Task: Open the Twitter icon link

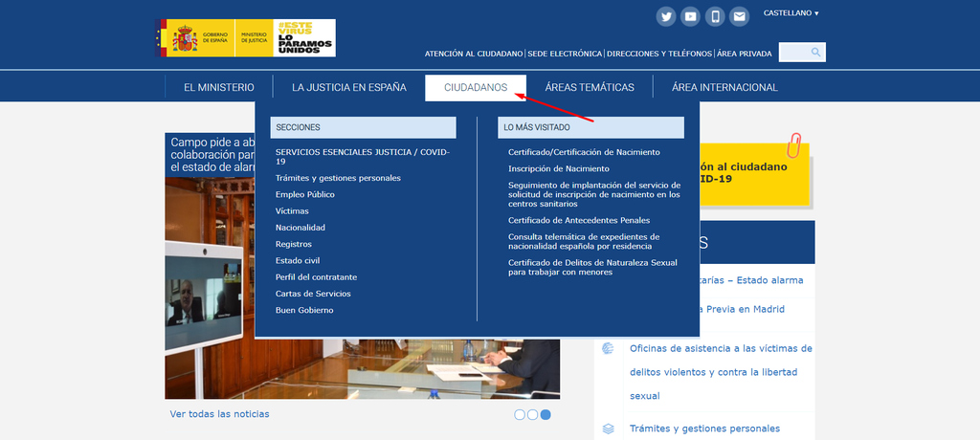Action: coord(666,17)
